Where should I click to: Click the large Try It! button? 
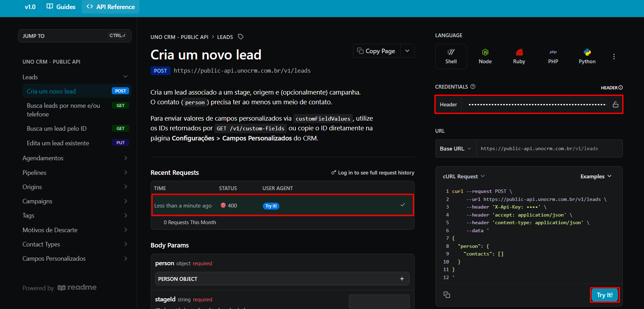pyautogui.click(x=605, y=295)
